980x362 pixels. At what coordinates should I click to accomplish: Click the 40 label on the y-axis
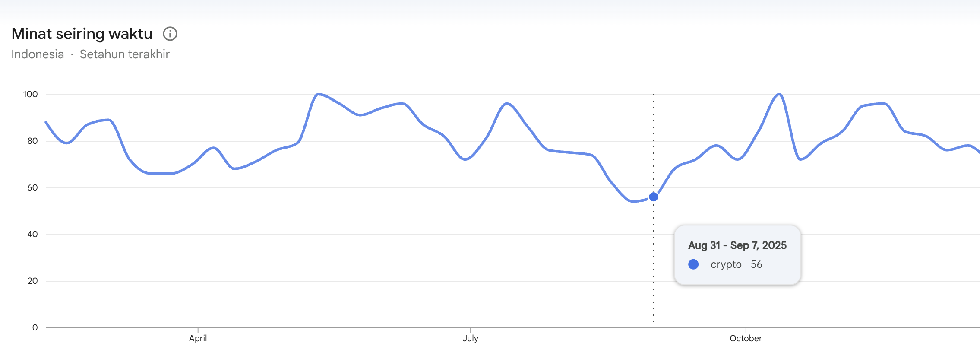pyautogui.click(x=32, y=234)
